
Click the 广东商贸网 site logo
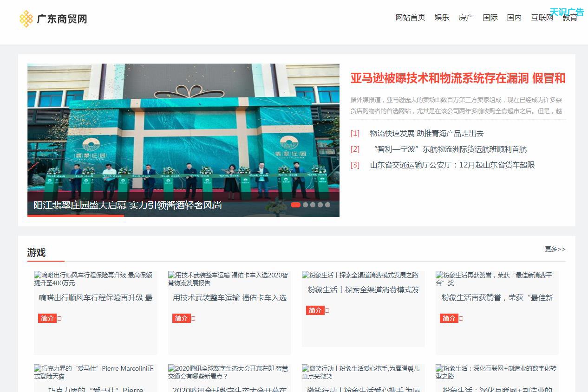53,19
